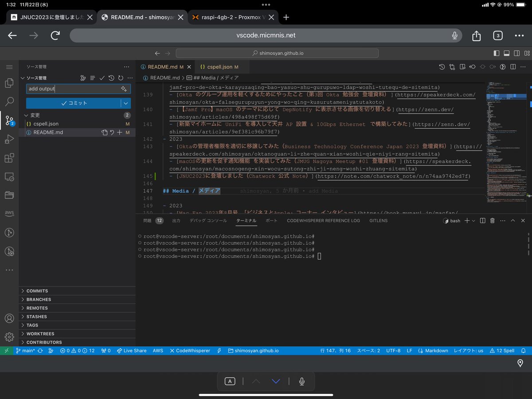Open Run and Debug view
The width and height of the screenshot is (532, 399).
tap(9, 139)
